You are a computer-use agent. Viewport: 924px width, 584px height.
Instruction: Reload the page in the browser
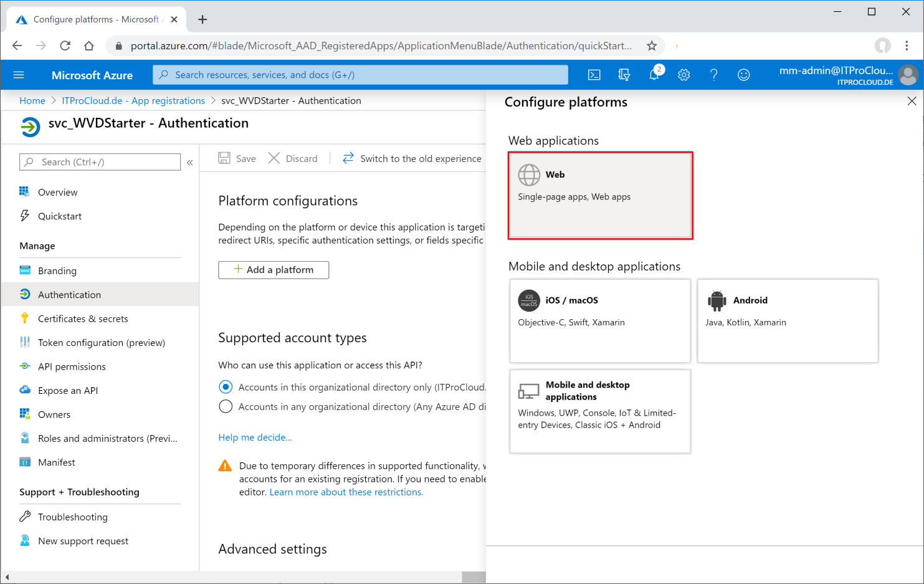(65, 45)
